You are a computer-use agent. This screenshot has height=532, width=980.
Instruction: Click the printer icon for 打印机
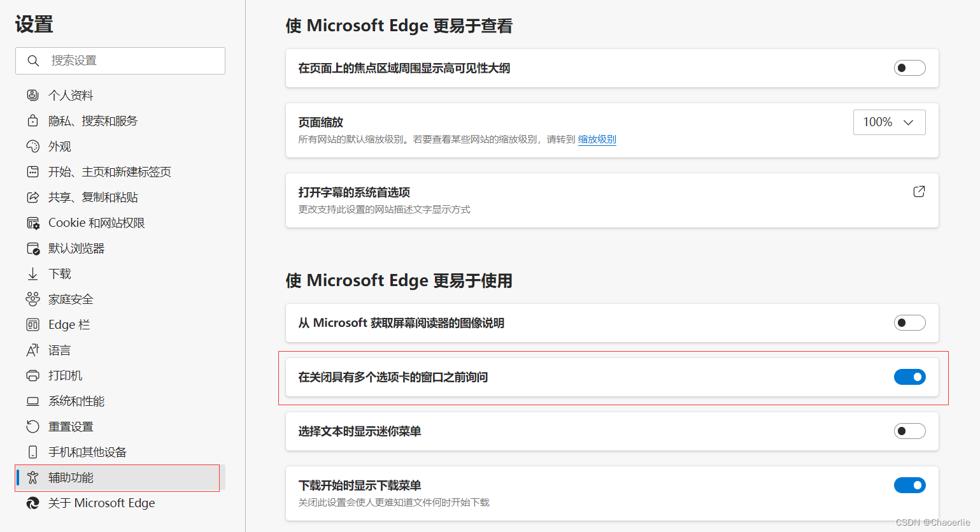pyautogui.click(x=32, y=375)
